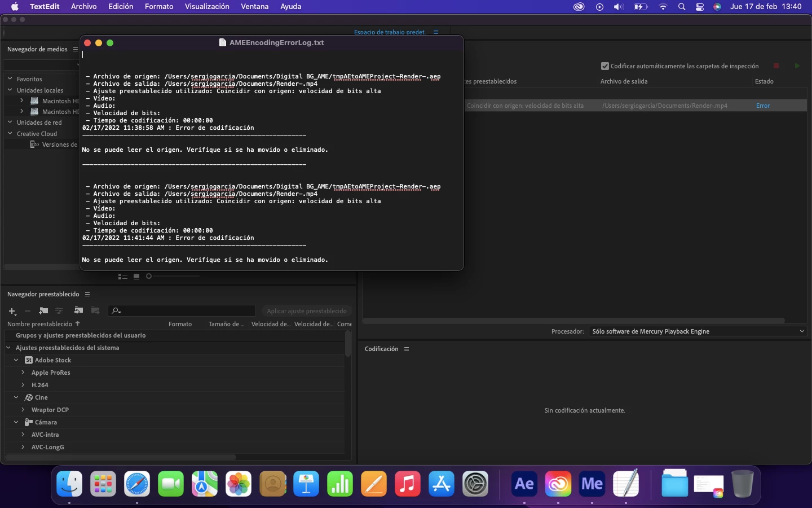Open the Navegador preestablecido panel menu
The image size is (812, 508).
(x=87, y=294)
